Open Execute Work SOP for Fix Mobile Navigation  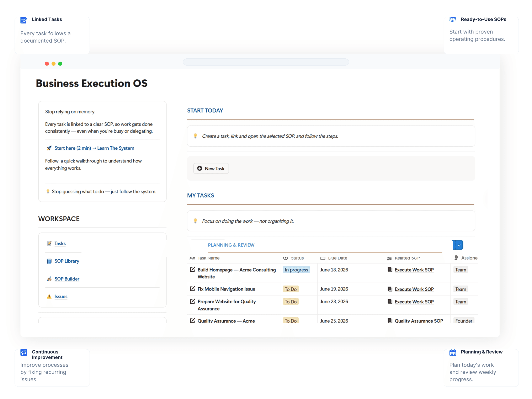pyautogui.click(x=414, y=289)
